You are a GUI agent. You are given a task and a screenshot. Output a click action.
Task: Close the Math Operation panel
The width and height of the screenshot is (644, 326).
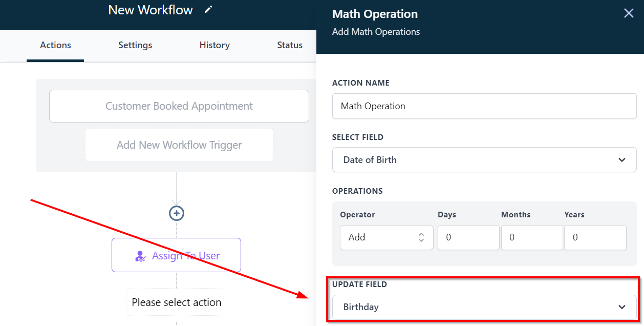[629, 13]
